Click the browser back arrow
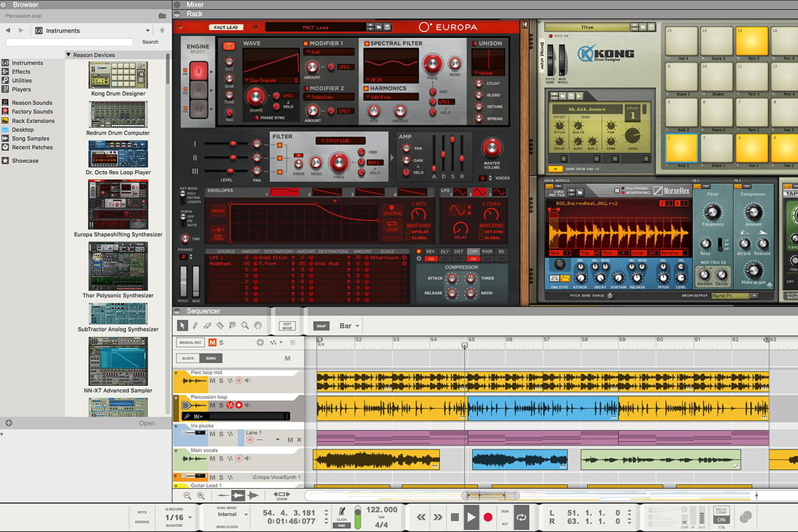Screen dimensions: 798x532 [8, 31]
